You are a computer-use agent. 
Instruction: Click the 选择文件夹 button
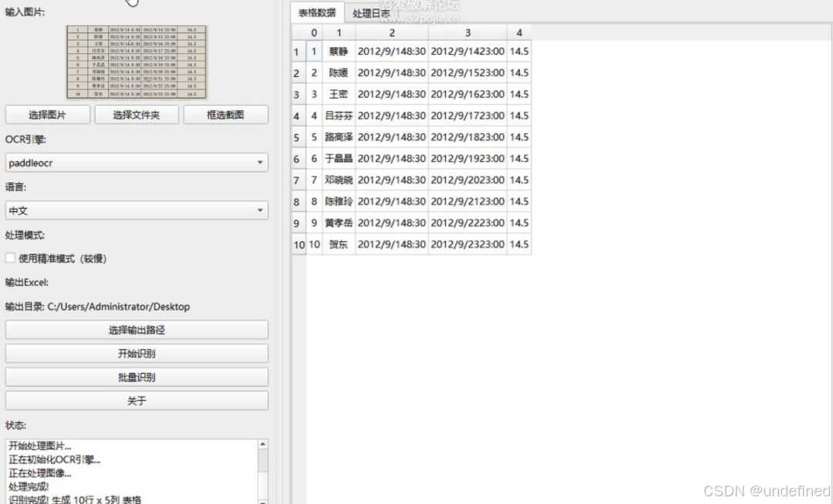tap(137, 115)
